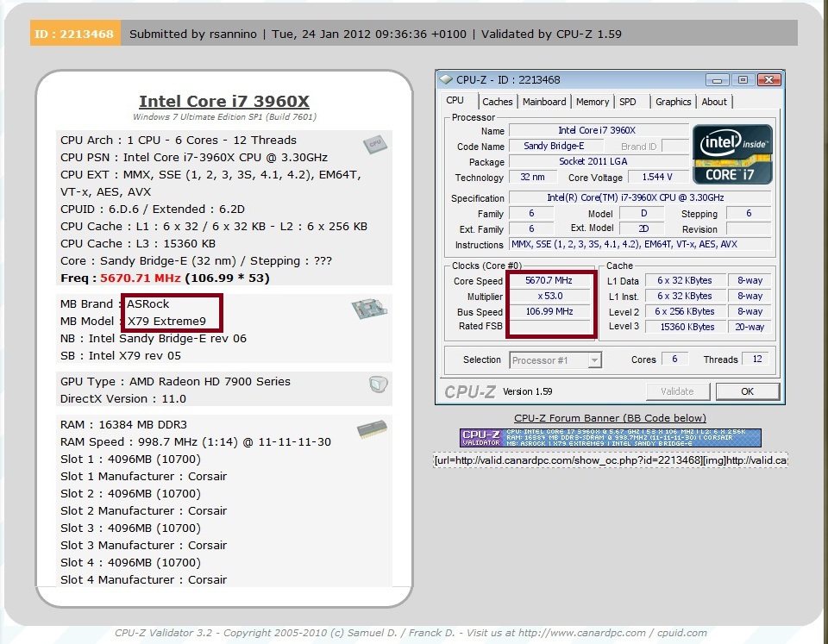Click the empty Brand ID field
Viewport: 828px width, 644px height.
click(675, 147)
